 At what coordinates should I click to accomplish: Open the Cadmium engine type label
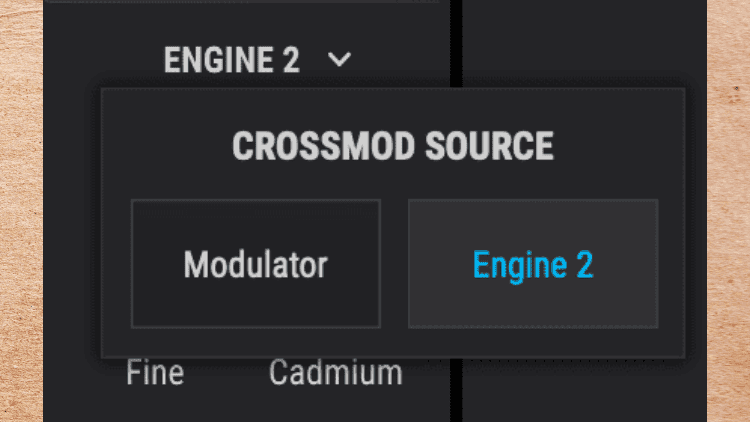336,372
